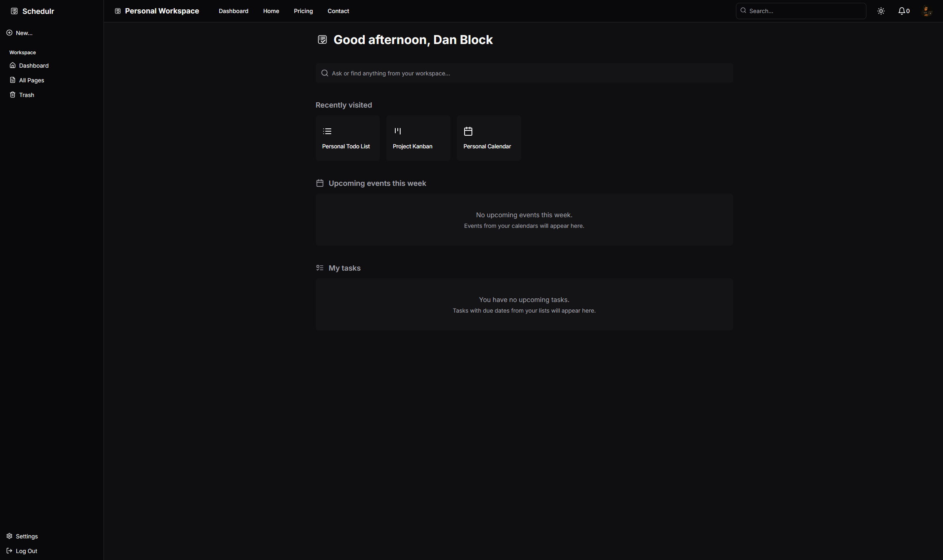Click the Upcoming events this week heading

point(377,183)
